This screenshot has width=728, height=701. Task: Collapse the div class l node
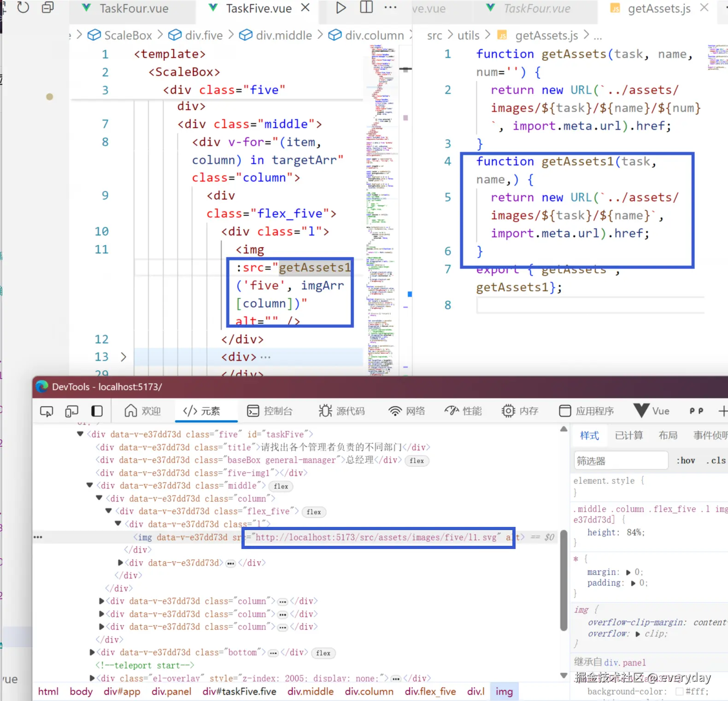click(x=118, y=524)
